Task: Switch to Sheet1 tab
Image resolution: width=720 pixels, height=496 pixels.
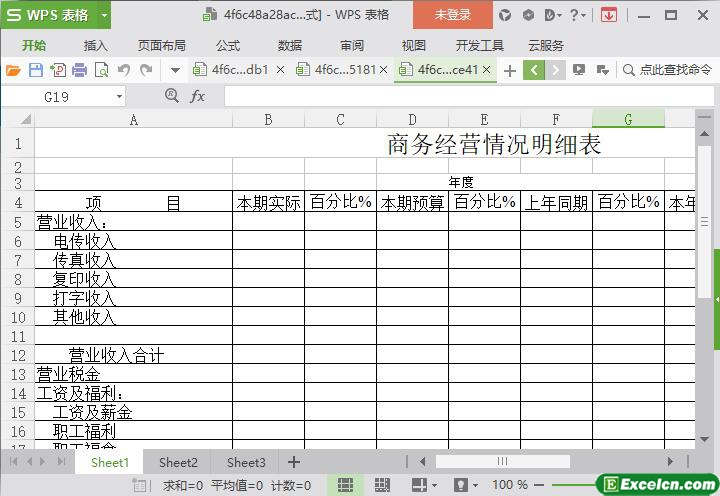Action: click(x=110, y=462)
